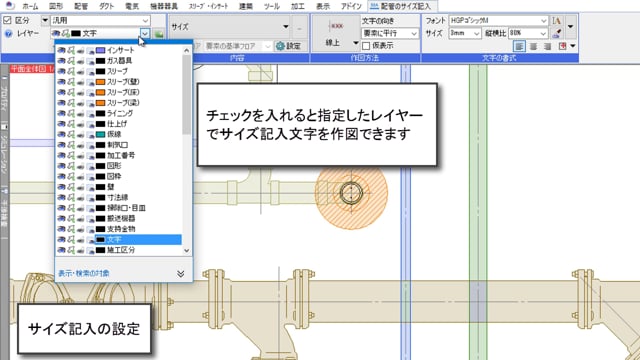640x360 pixels.
Task: Select the 文字 layer row
Action: pyautogui.click(x=119, y=240)
